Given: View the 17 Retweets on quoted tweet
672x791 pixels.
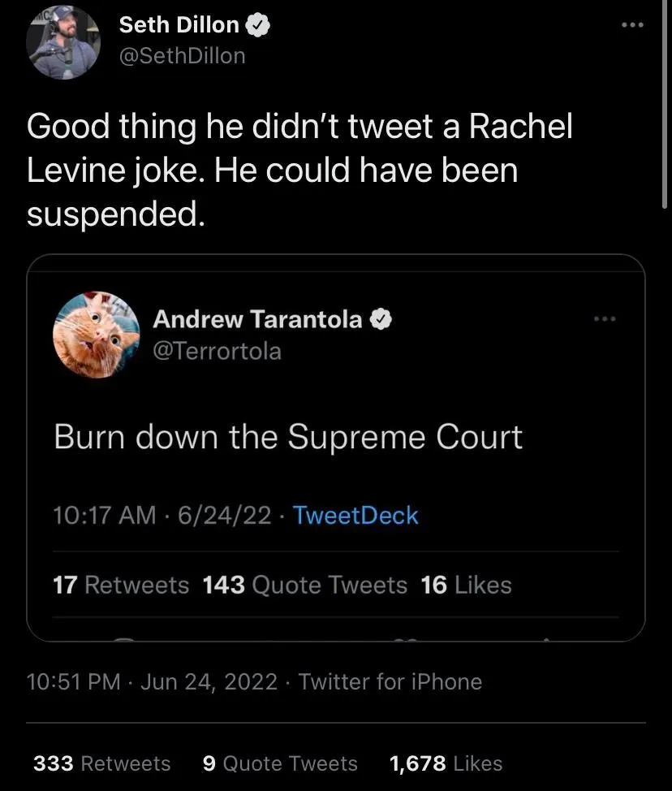Looking at the screenshot, I should (120, 585).
